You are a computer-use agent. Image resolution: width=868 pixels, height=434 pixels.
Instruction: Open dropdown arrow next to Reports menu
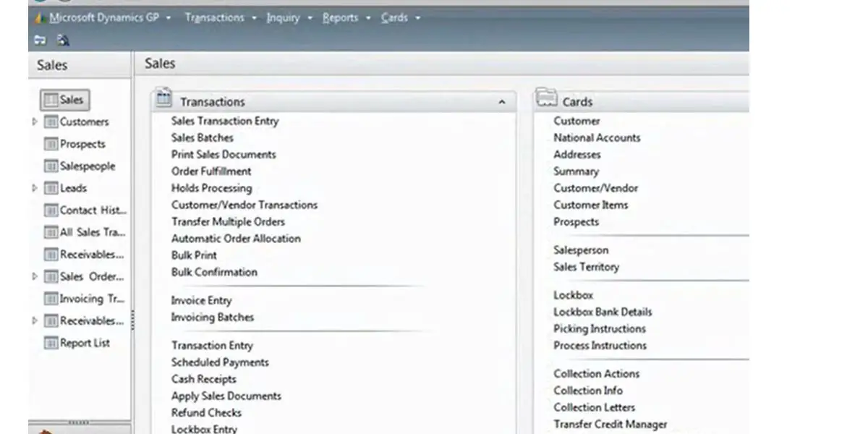(x=368, y=18)
